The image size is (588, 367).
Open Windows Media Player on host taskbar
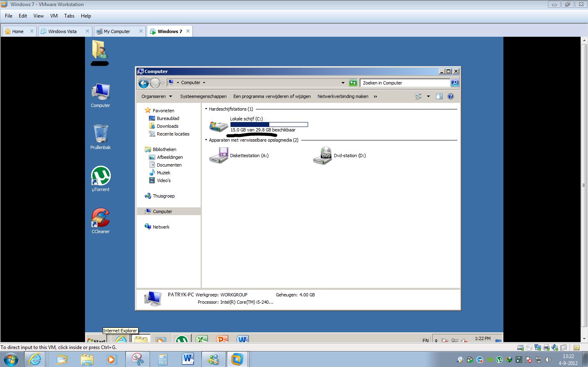pyautogui.click(x=111, y=359)
